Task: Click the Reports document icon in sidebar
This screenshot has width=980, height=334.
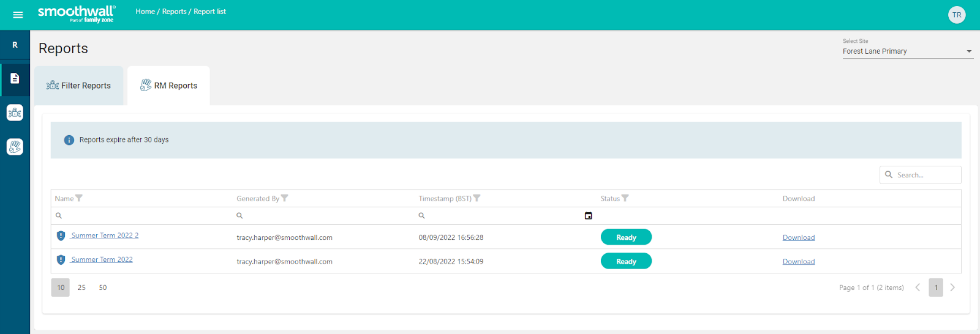Action: [15, 78]
